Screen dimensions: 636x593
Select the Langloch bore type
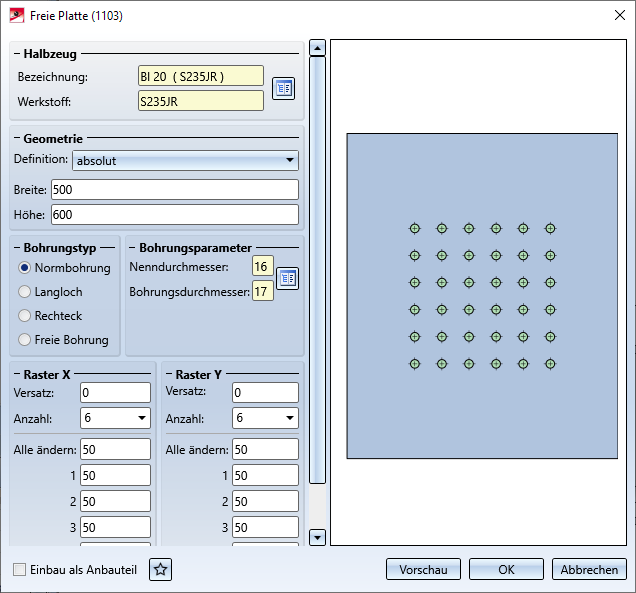[x=25, y=292]
